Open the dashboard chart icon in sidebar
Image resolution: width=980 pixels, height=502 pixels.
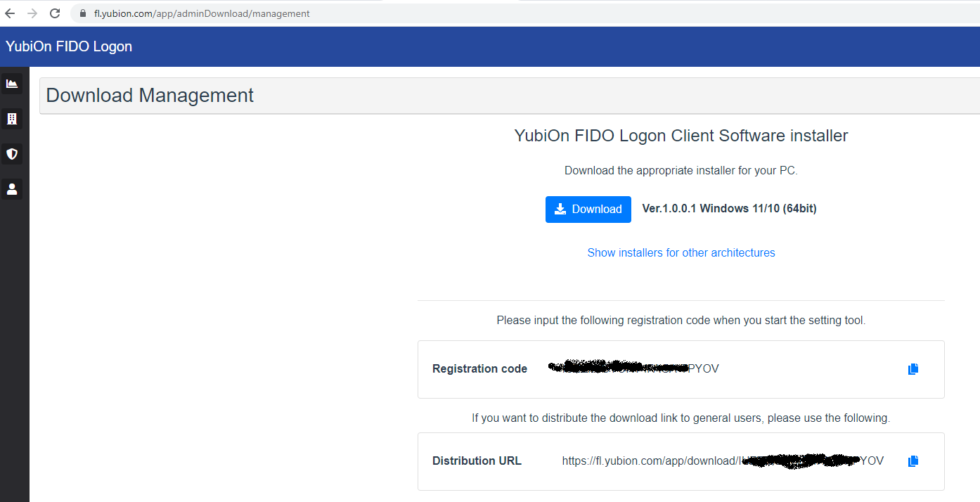tap(12, 84)
